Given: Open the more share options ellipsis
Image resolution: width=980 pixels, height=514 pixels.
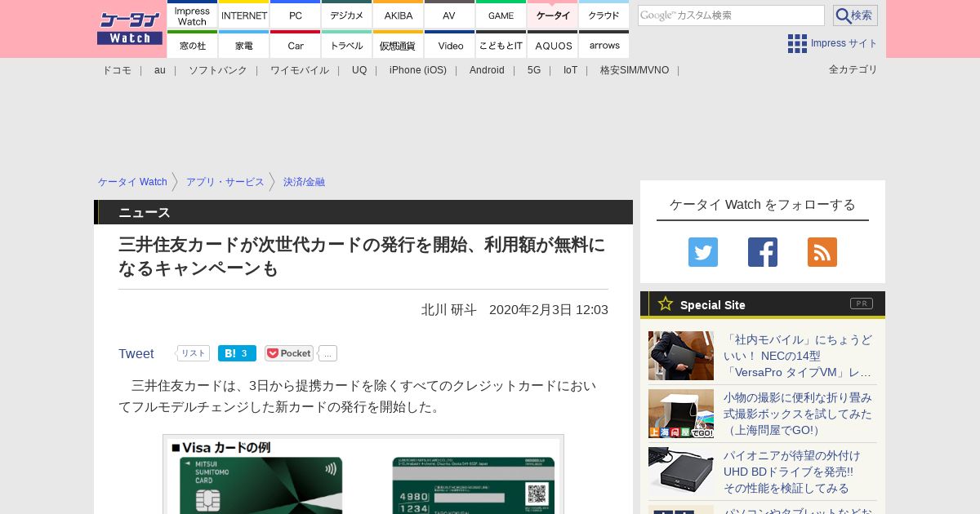Looking at the screenshot, I should (x=327, y=353).
